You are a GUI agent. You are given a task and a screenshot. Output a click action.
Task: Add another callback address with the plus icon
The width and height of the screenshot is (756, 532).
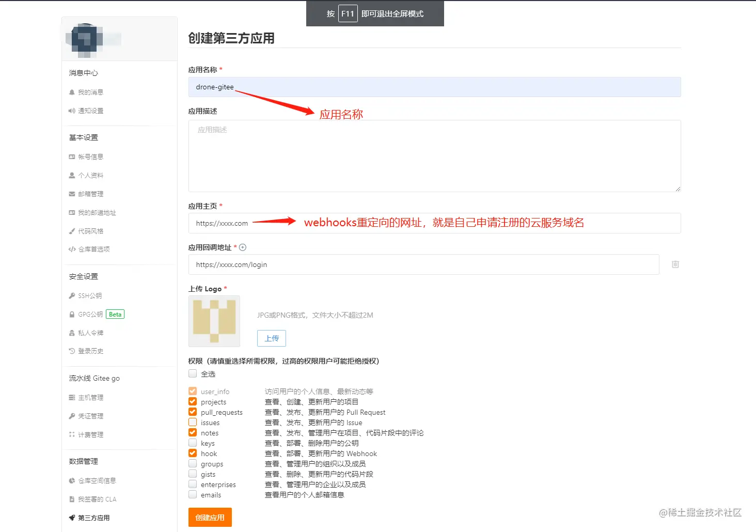coord(243,247)
